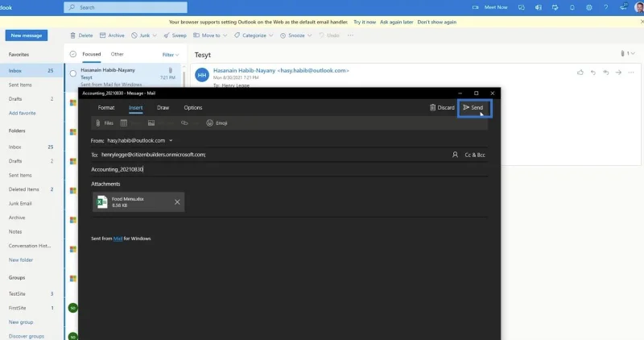Forward the Tesyt message arrow
Screen dimensions: 644x340
point(618,73)
